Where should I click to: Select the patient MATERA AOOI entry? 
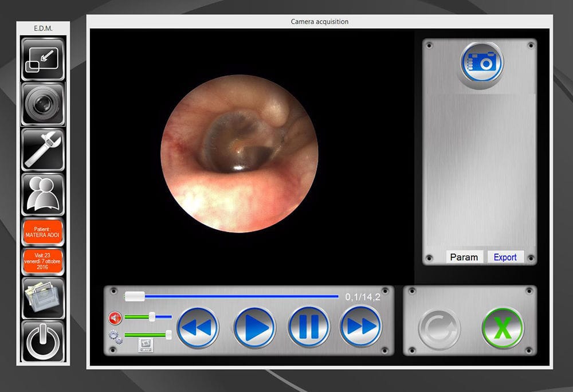point(42,231)
